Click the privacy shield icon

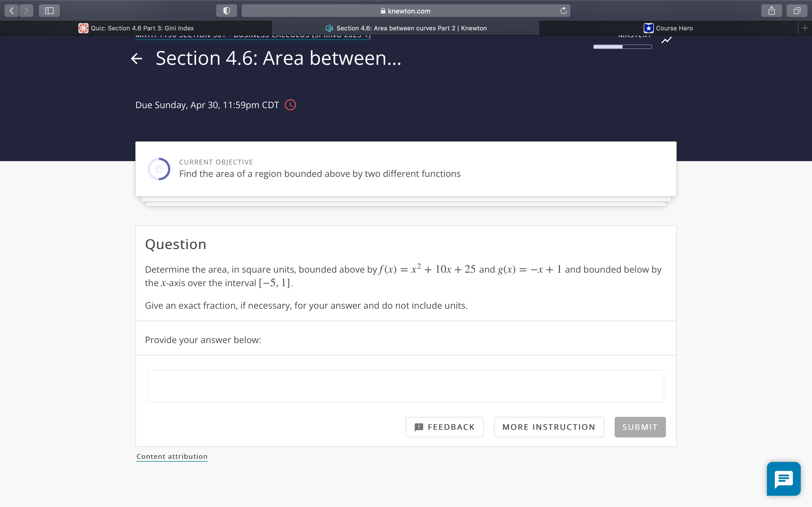[x=226, y=11]
